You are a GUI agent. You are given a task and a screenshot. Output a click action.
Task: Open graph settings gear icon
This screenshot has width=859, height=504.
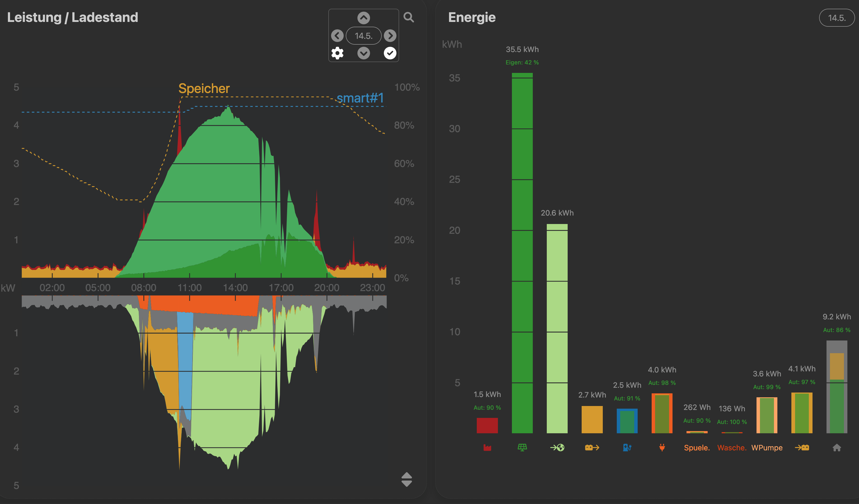(337, 53)
